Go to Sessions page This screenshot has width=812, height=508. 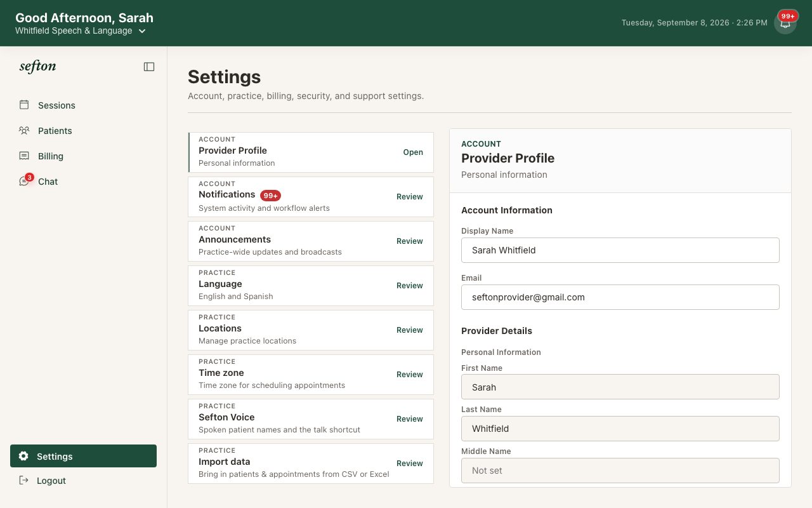pyautogui.click(x=83, y=105)
